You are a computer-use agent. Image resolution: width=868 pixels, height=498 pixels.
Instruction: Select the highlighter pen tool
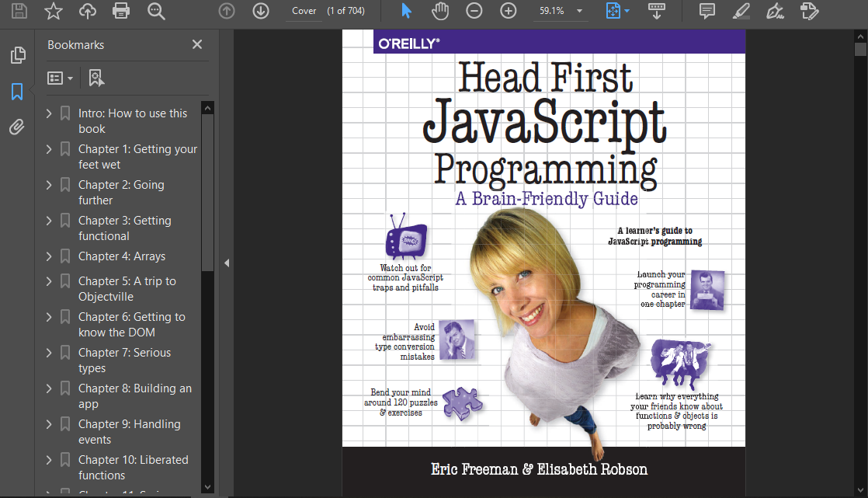[741, 11]
